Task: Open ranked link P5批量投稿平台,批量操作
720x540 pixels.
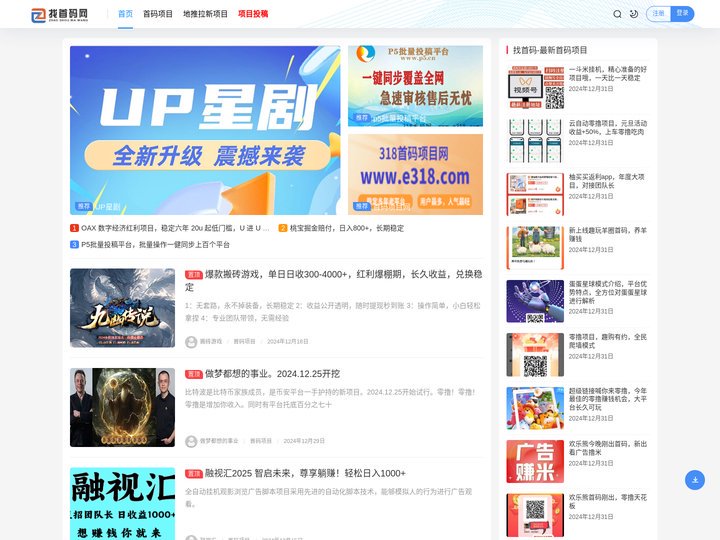Action: 155,245
